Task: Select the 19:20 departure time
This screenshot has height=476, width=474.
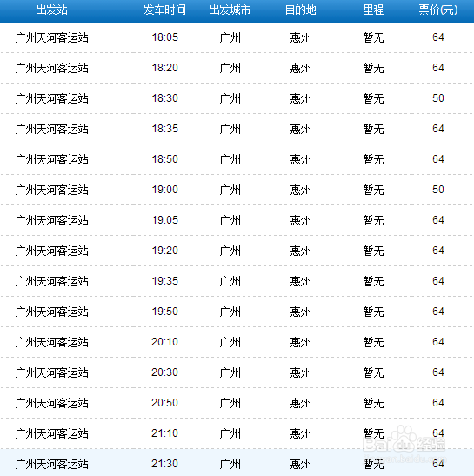Action: [x=164, y=251]
